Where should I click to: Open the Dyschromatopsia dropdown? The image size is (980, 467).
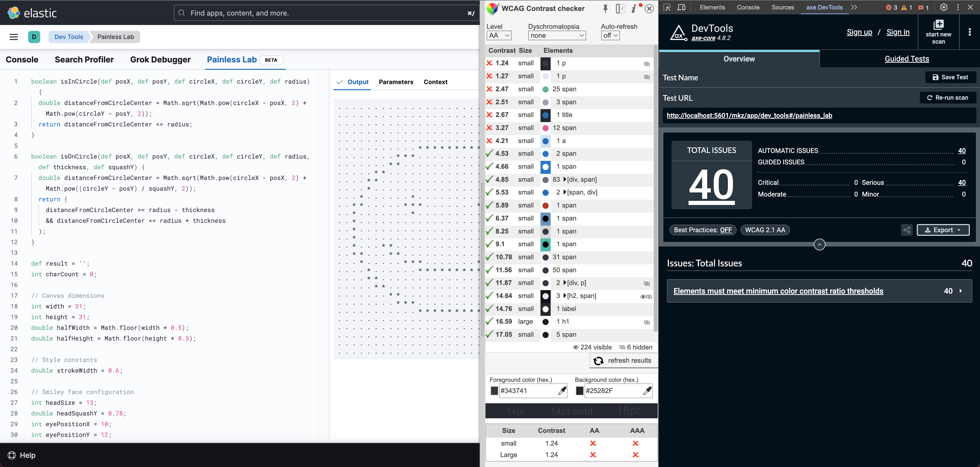[x=557, y=35]
